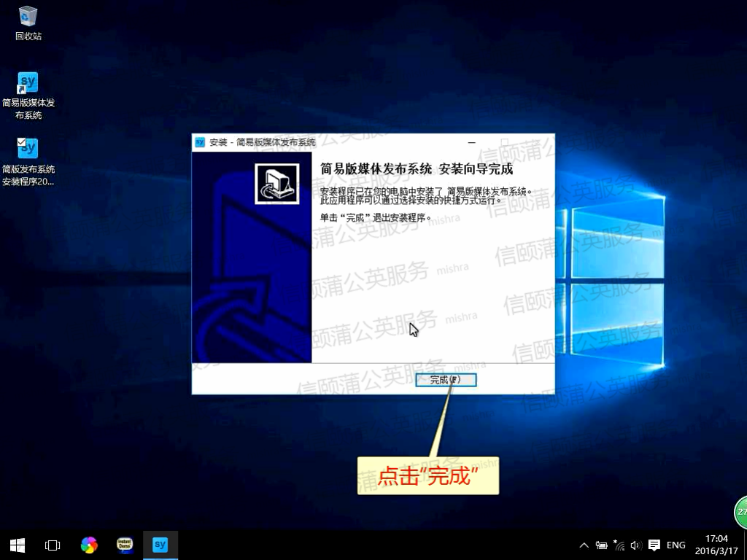The width and height of the screenshot is (747, 560).
Task: Open Task View from the taskbar
Action: point(53,545)
